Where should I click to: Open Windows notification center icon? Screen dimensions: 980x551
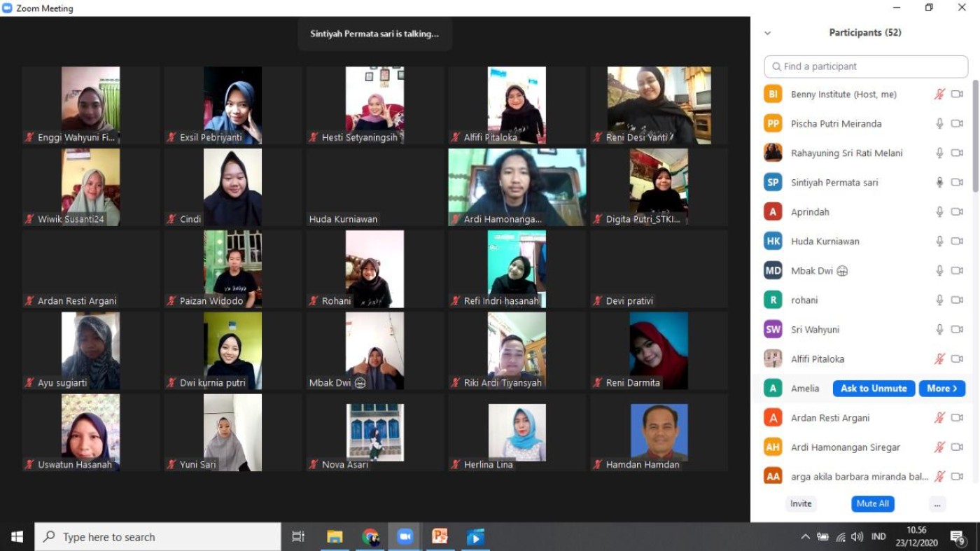click(x=958, y=537)
